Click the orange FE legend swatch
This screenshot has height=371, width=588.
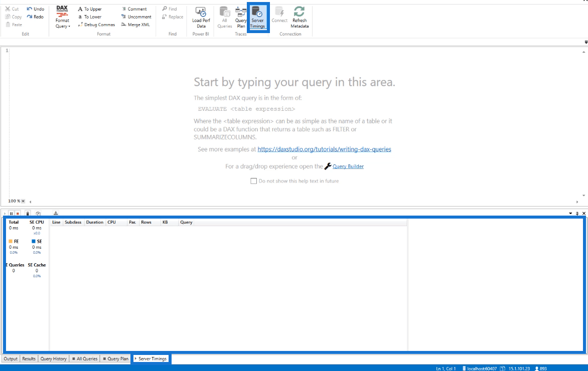11,241
